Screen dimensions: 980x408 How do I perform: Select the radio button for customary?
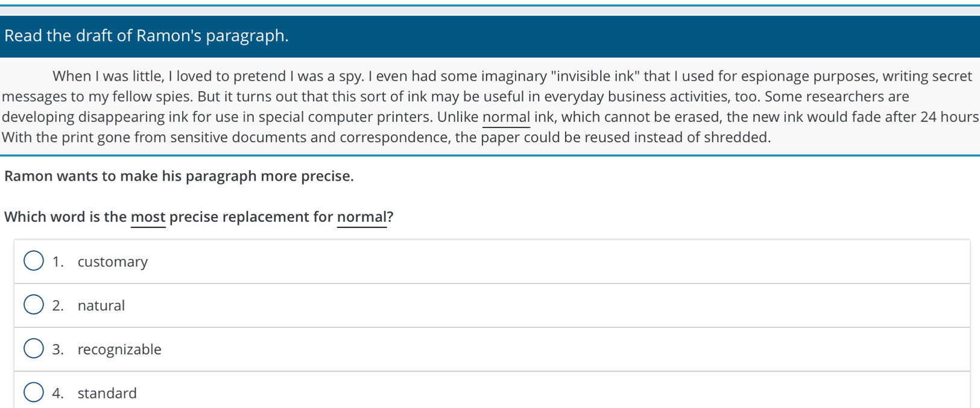[x=34, y=261]
